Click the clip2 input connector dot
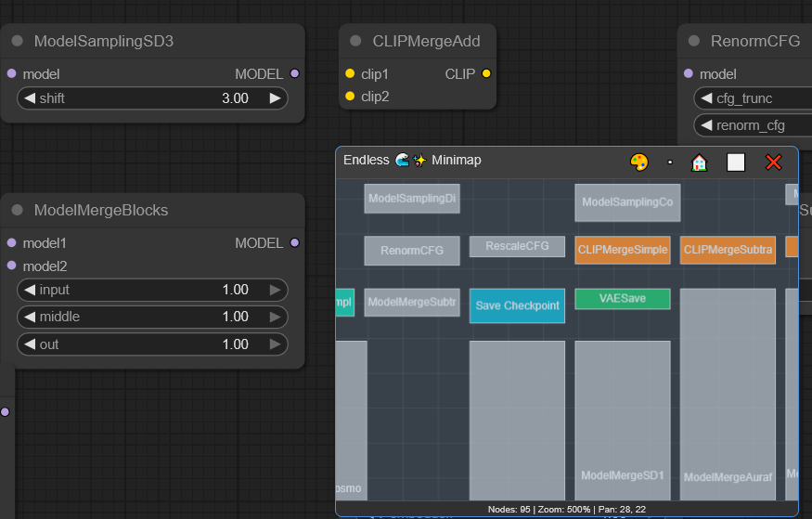The height and width of the screenshot is (519, 812). [x=350, y=97]
